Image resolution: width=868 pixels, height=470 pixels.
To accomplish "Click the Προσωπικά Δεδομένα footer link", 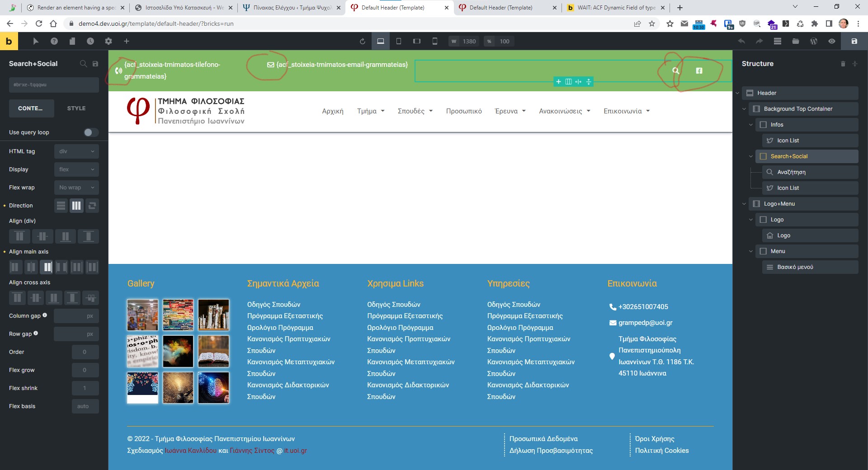I will tap(543, 439).
